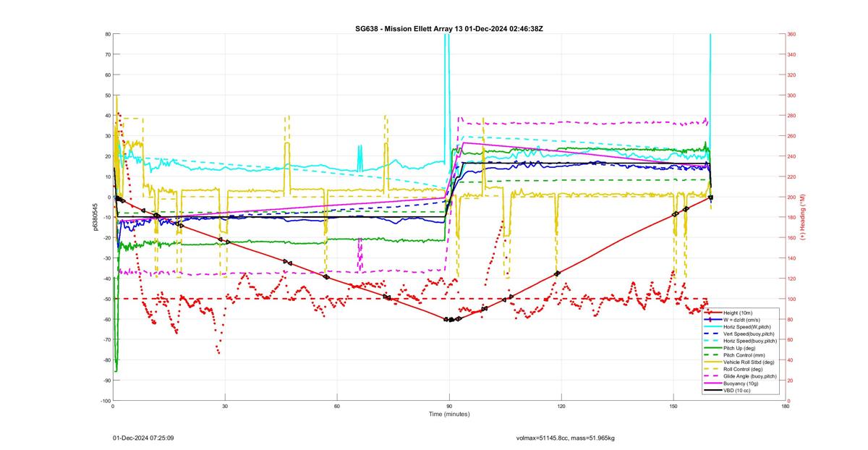
Task: Click the right heading axis tick "100"
Action: (x=793, y=299)
